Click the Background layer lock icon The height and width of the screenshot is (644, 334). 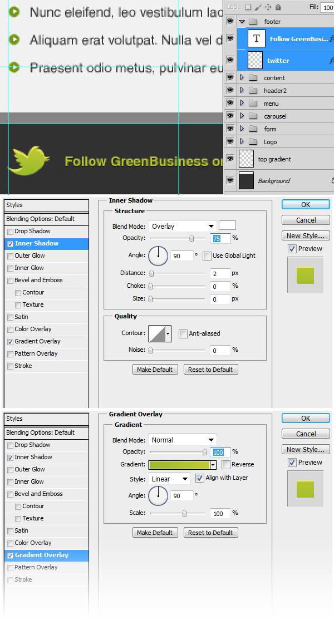tap(332, 181)
